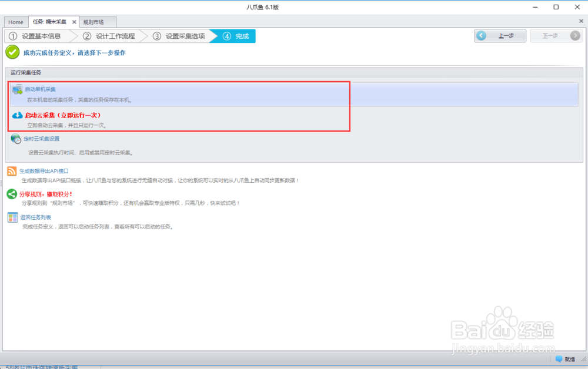Viewport: 588px width, 369px height.
Task: Click the gray next arrow icon
Action: tap(575, 36)
